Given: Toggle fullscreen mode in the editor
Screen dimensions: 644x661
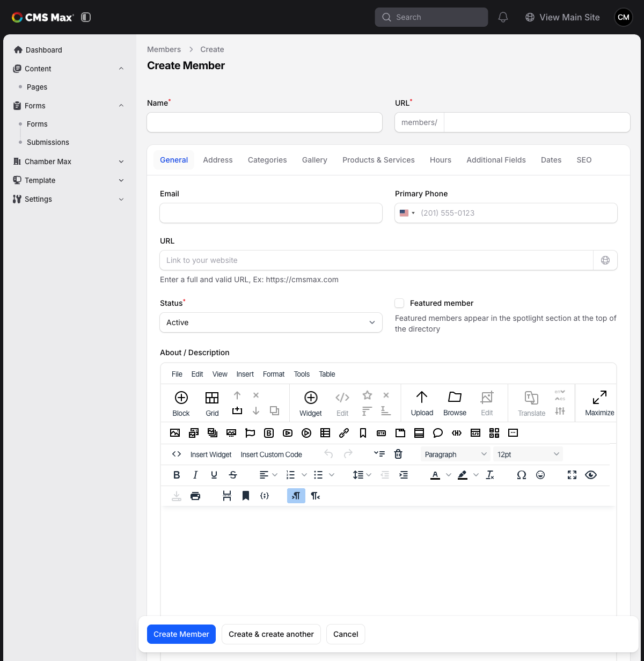Looking at the screenshot, I should 572,475.
